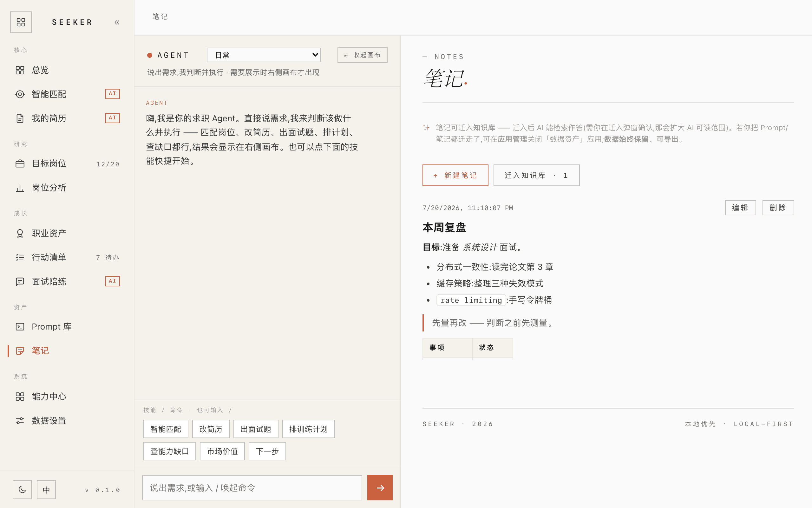Select the 查能力缺口 skill chip
812x508 pixels.
[x=169, y=451]
